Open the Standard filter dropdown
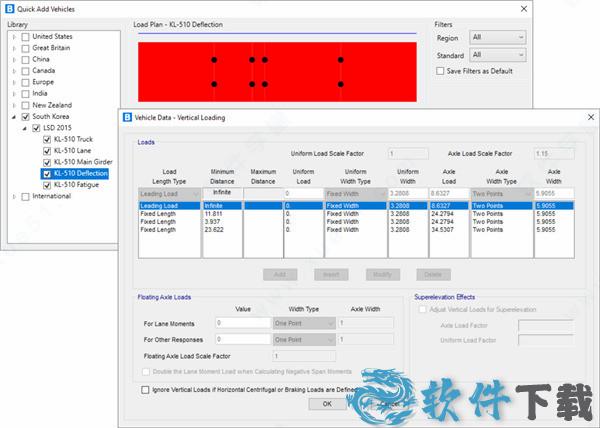Screen dimensions: 600x428 (497, 54)
